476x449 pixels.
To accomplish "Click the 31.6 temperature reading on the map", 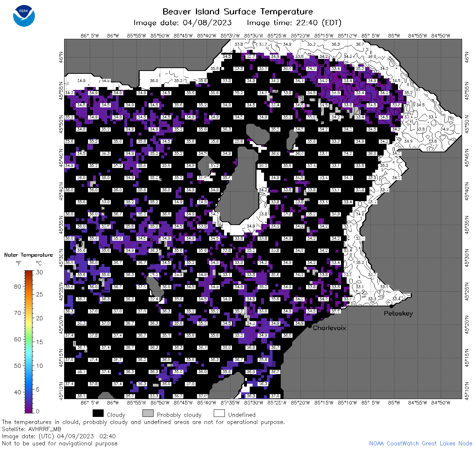I will pyautogui.click(x=202, y=178).
